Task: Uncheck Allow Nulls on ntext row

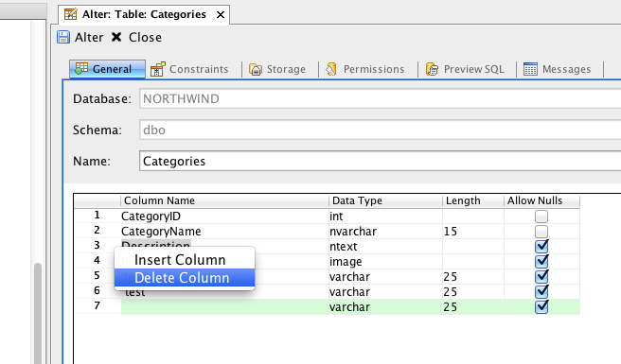Action: (541, 246)
